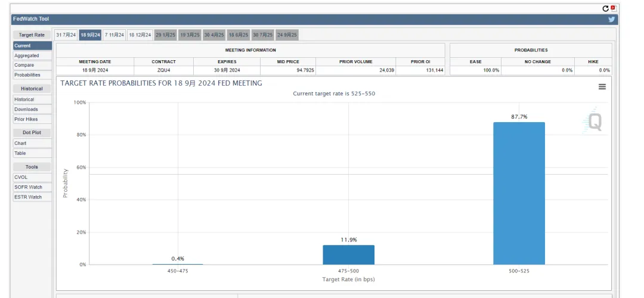The height and width of the screenshot is (298, 644).
Task: Click the refresh icon at top right
Action: point(605,8)
